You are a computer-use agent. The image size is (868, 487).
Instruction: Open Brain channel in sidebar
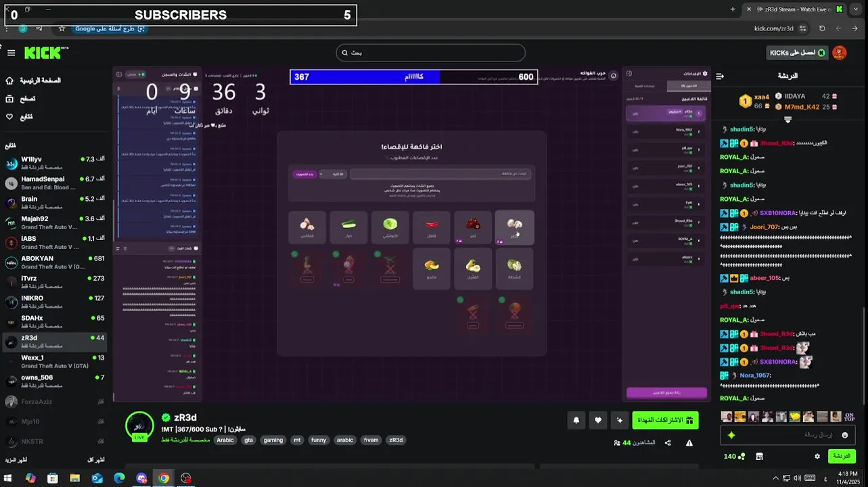pos(54,202)
